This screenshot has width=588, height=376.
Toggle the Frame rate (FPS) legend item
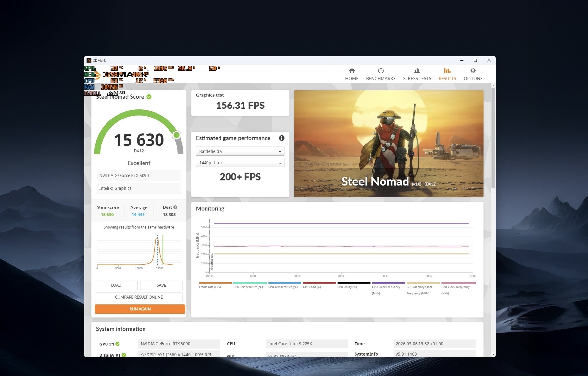coord(215,285)
